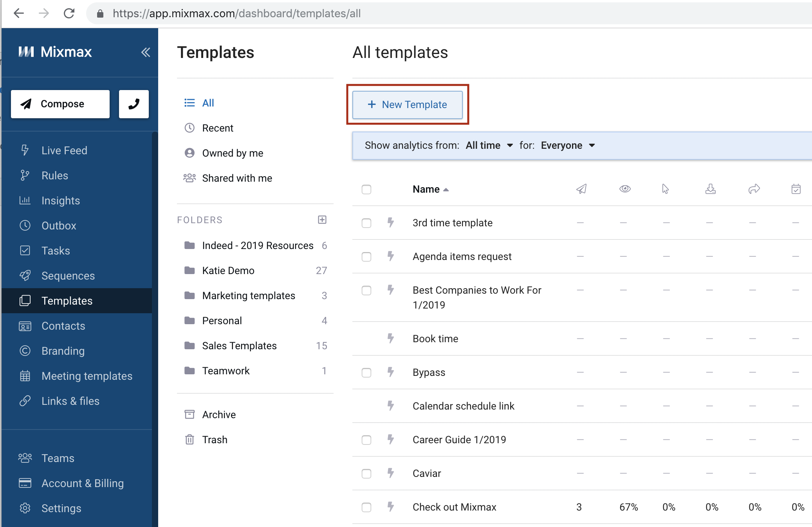Click the Downloads column icon
This screenshot has width=812, height=527.
point(711,189)
